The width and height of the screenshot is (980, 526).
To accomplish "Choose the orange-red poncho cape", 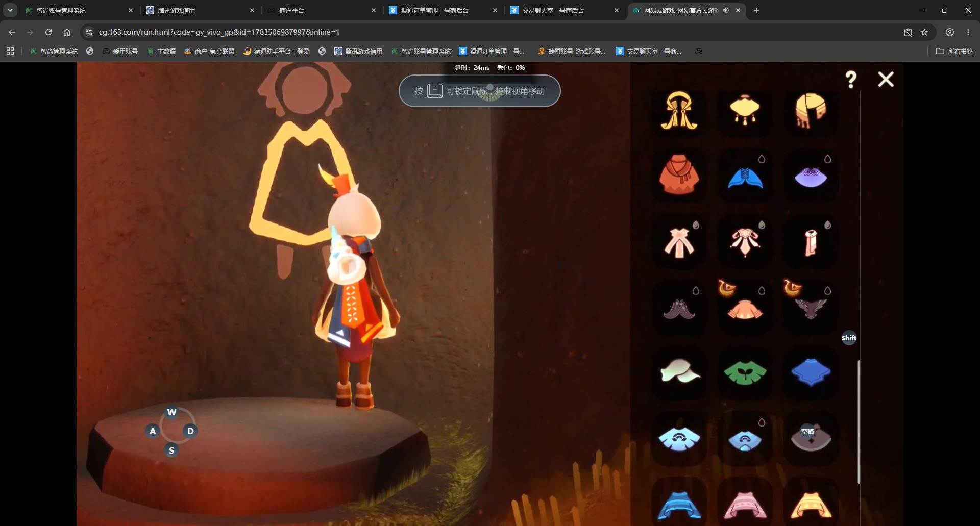I will click(679, 174).
